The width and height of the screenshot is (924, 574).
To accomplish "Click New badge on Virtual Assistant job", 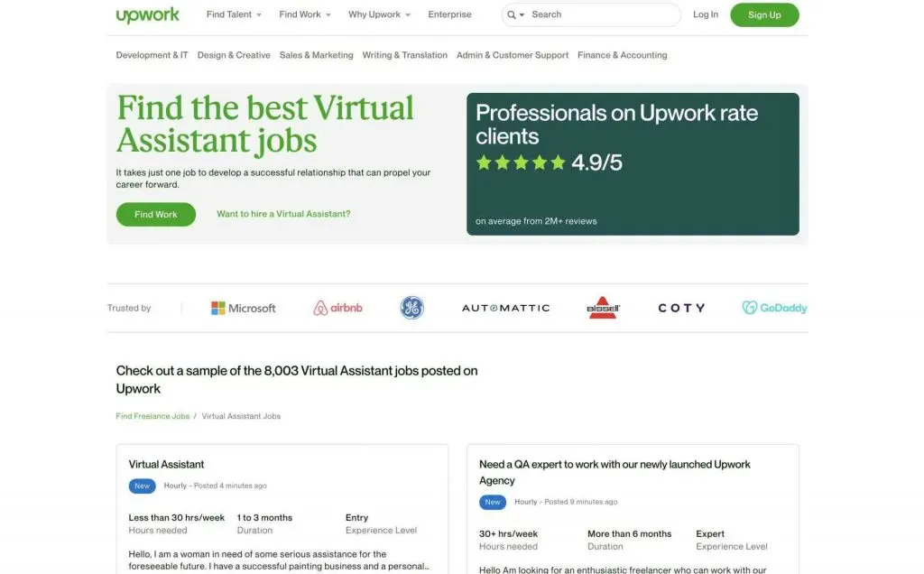I will [142, 486].
